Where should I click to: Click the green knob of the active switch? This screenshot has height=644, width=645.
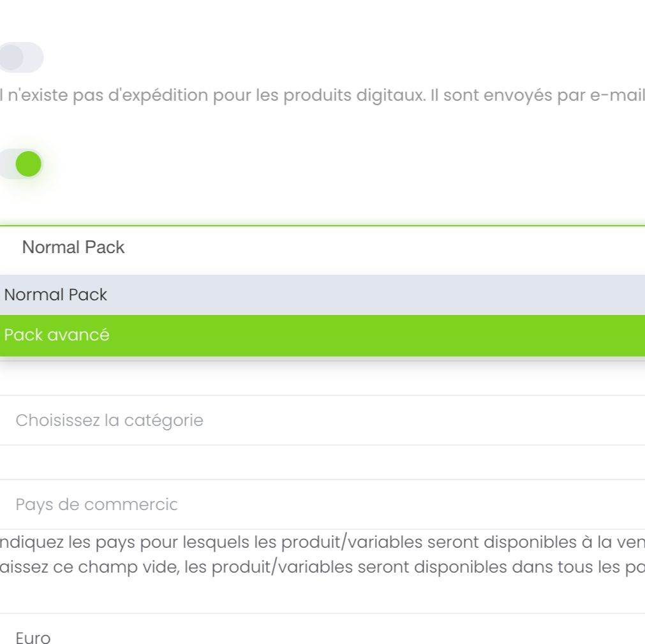[x=29, y=165]
